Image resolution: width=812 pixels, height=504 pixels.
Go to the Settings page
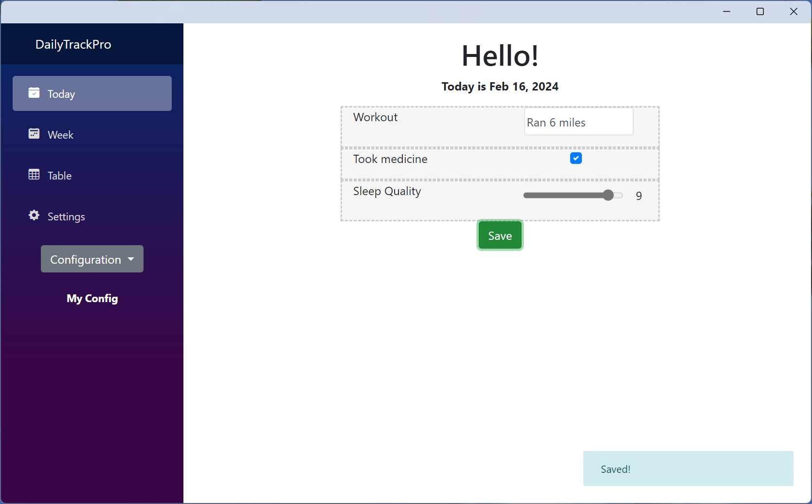pyautogui.click(x=92, y=216)
